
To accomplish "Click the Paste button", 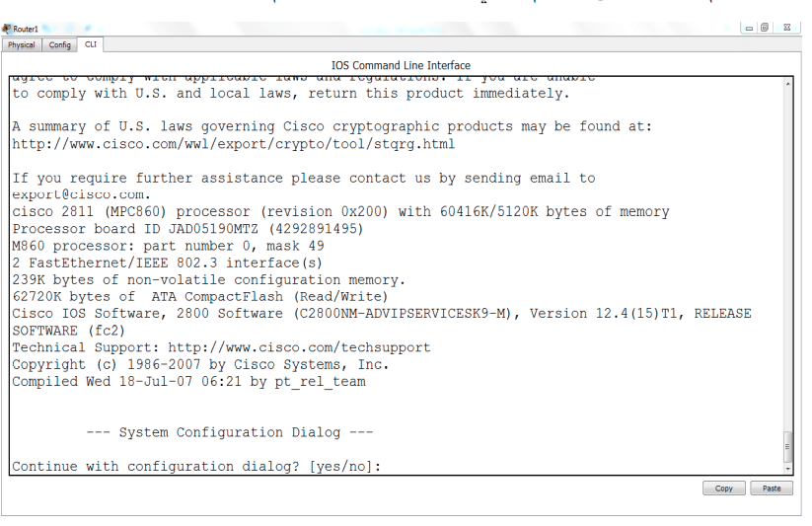I will (772, 488).
